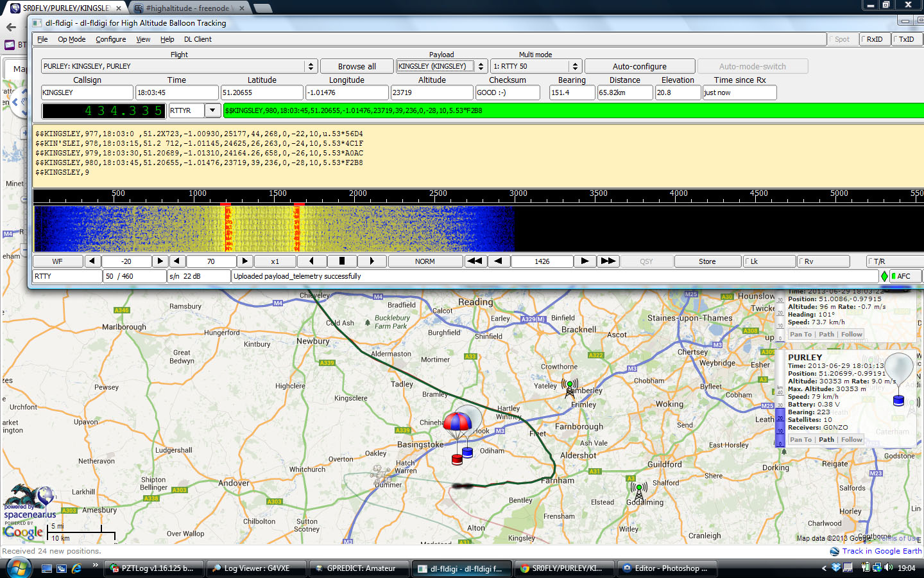Click the Dropbox icon in system tray
This screenshot has height=578, width=924.
tap(836, 568)
